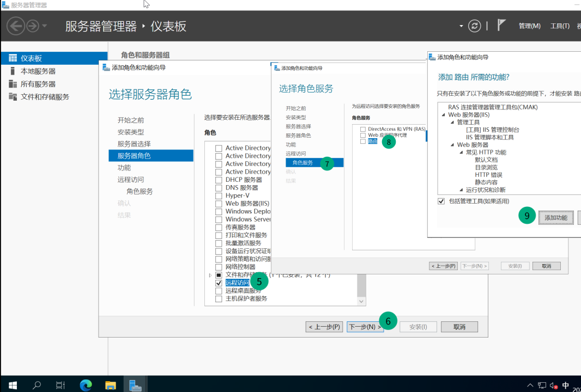Open Task View from the taskbar
Screen dimensions: 581x392
click(x=60, y=385)
